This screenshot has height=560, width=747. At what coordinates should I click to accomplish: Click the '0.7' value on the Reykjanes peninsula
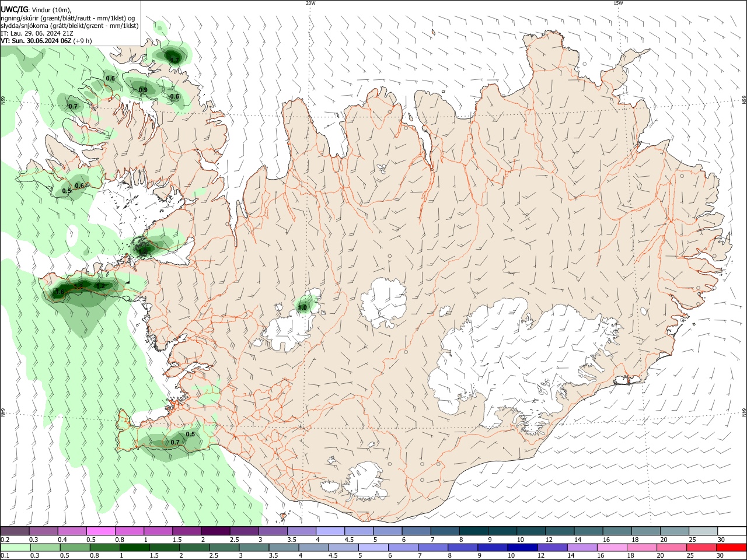pos(175,442)
